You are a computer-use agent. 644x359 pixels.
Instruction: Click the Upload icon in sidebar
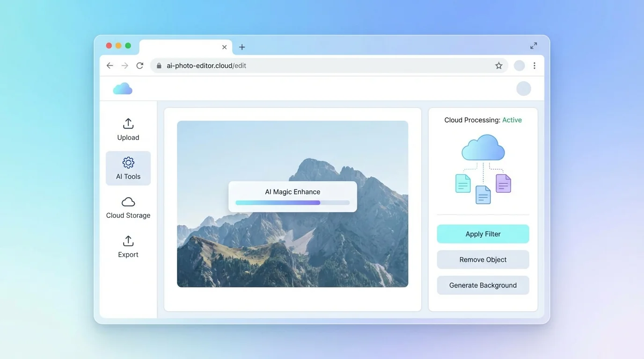click(128, 124)
